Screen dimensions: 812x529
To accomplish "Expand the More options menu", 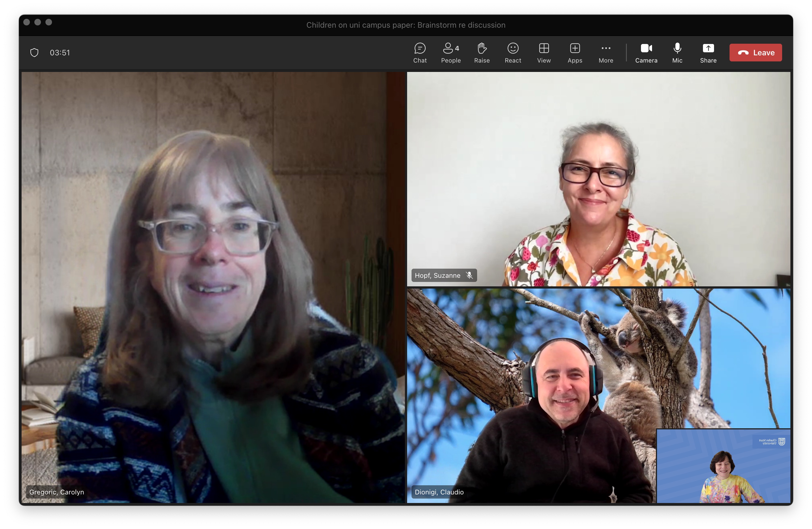I will [606, 53].
